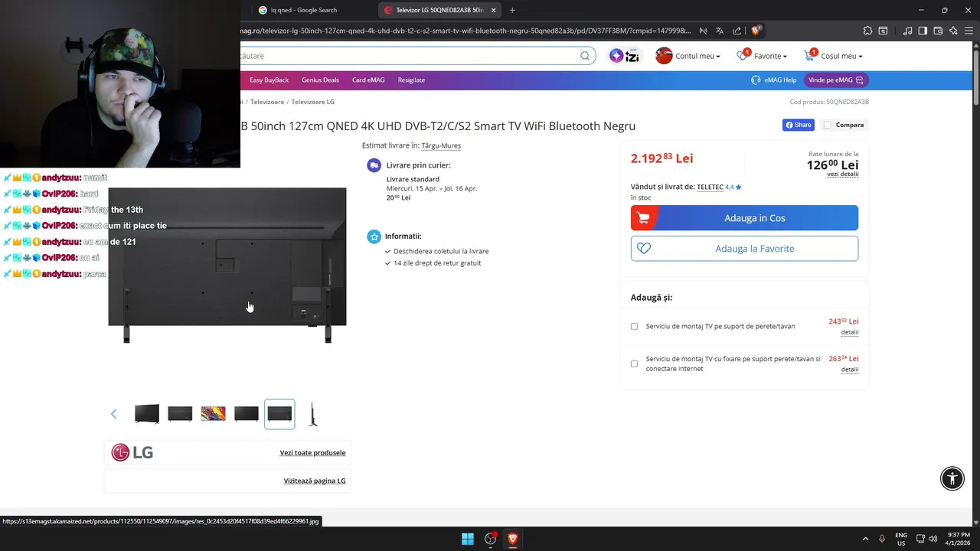Viewport: 980px width, 551px height.
Task: Expand the Coșul meu dropdown
Action: 841,56
